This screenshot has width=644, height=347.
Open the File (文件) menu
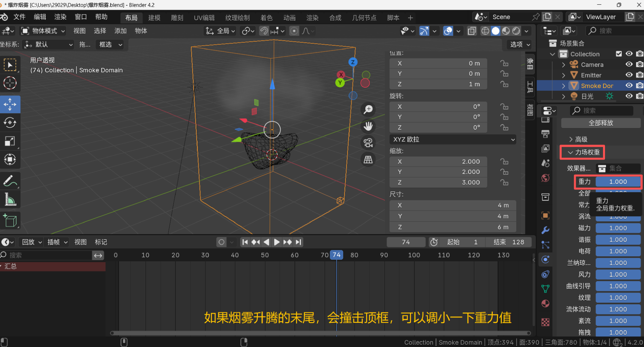[x=19, y=17]
